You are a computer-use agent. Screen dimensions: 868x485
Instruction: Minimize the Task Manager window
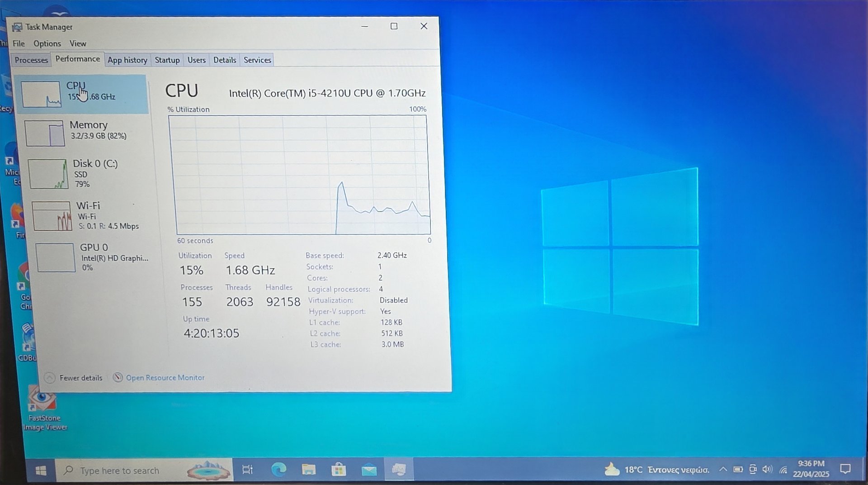(x=364, y=26)
